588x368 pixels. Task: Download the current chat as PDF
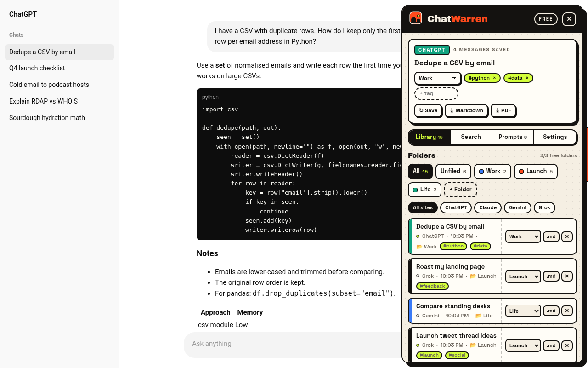click(x=503, y=110)
